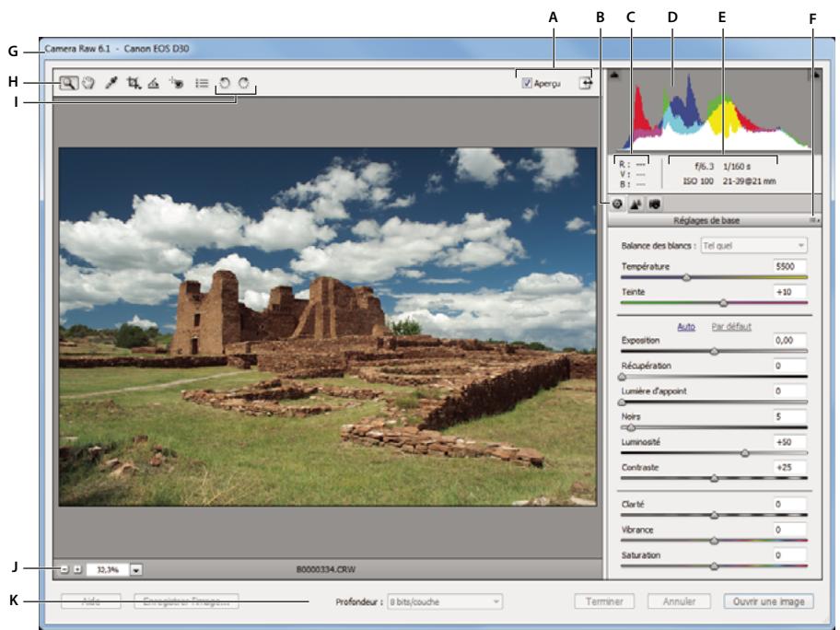
Task: Click the Auto link
Action: [x=685, y=326]
